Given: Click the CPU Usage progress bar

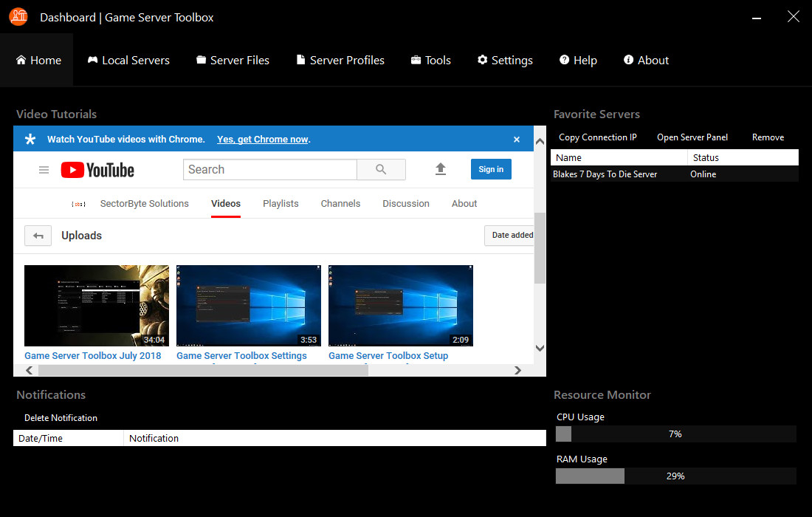Looking at the screenshot, I should (x=675, y=434).
